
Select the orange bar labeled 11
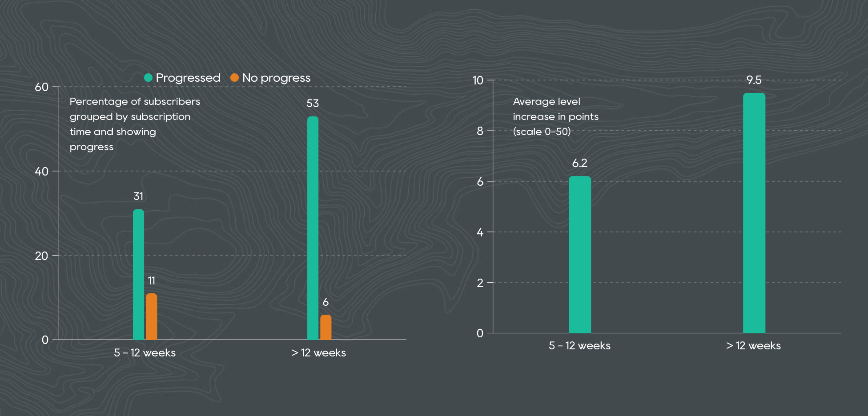pos(152,316)
